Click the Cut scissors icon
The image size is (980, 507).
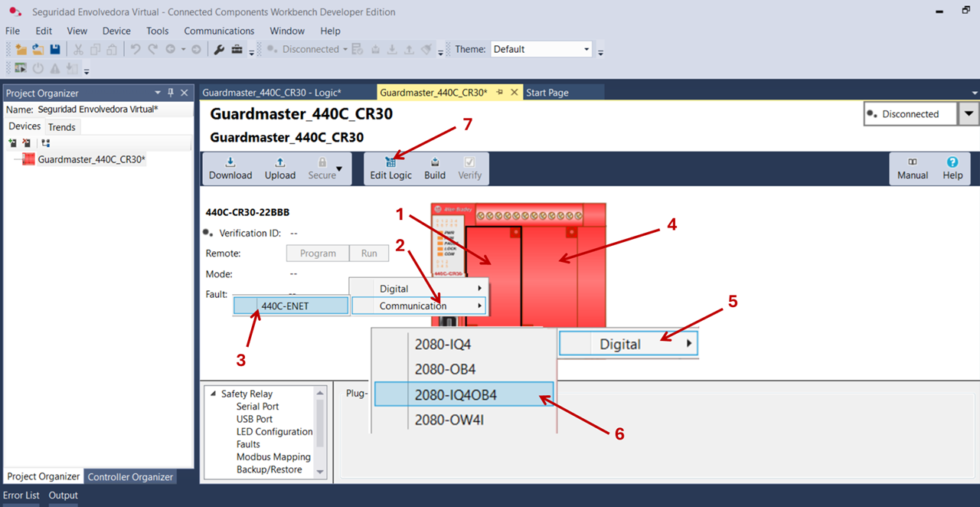pos(78,49)
